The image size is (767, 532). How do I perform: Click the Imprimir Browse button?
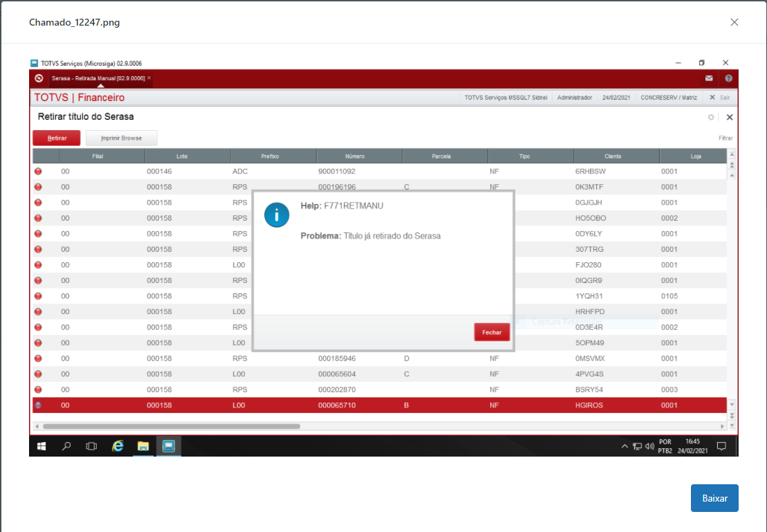tap(121, 138)
